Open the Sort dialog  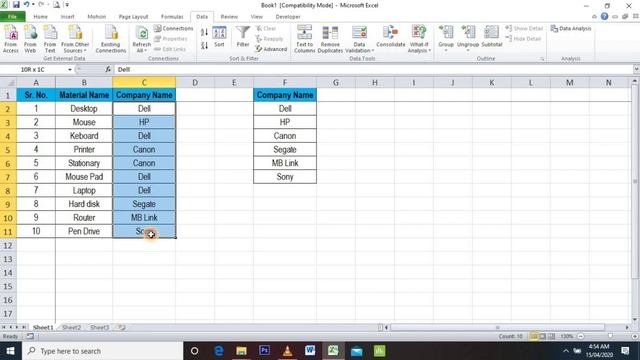(219, 37)
